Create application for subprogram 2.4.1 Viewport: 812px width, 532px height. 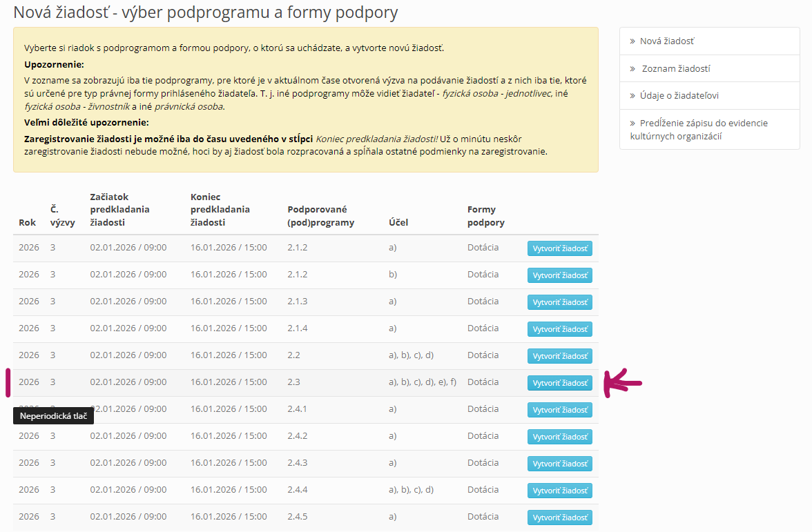coord(559,410)
